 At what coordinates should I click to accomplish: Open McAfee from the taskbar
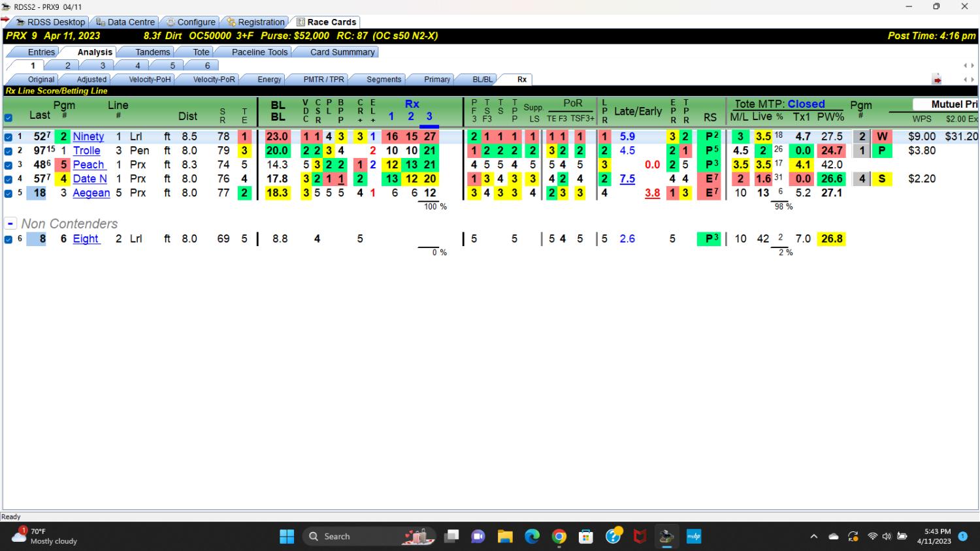pos(640,537)
